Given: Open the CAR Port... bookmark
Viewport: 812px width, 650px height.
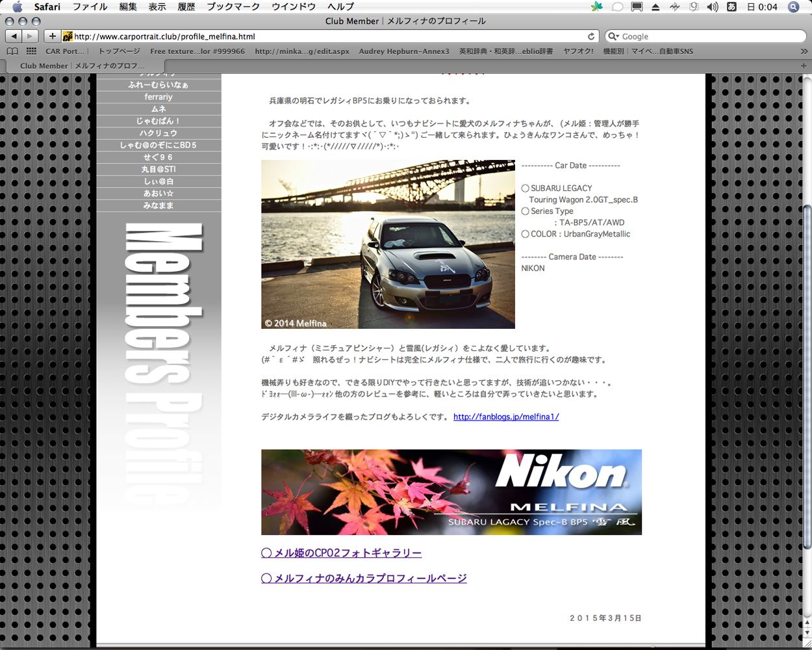Looking at the screenshot, I should click(x=65, y=51).
